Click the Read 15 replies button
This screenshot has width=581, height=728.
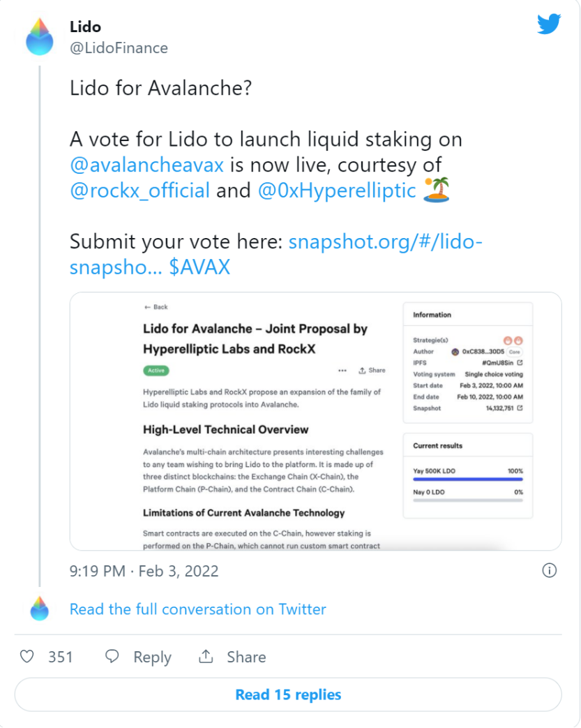click(x=288, y=694)
